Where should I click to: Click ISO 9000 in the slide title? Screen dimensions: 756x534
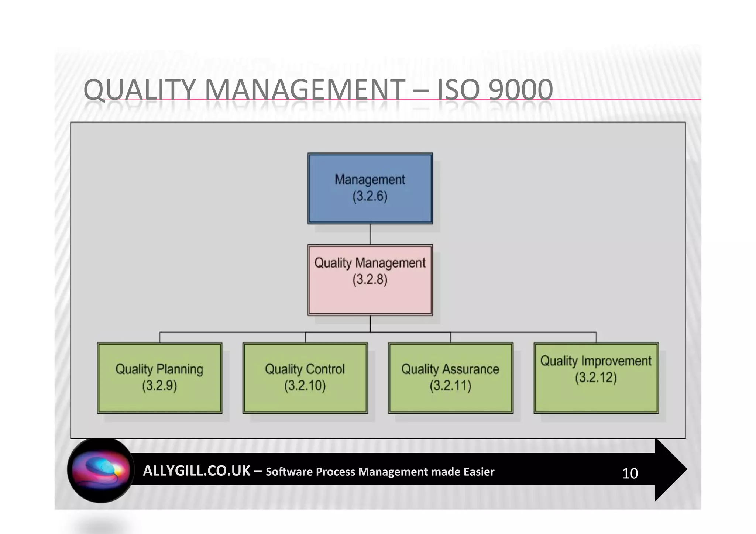tap(495, 90)
